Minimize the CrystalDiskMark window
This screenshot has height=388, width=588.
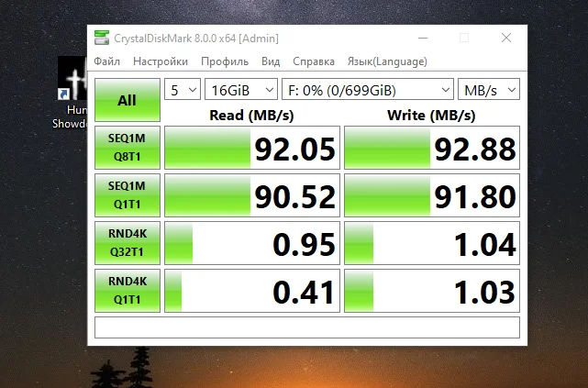[423, 38]
